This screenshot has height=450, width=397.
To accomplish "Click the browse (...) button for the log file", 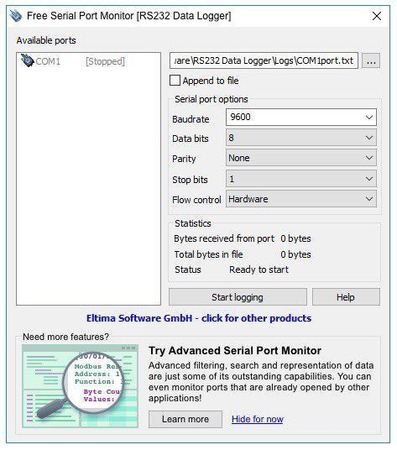I will [x=371, y=61].
